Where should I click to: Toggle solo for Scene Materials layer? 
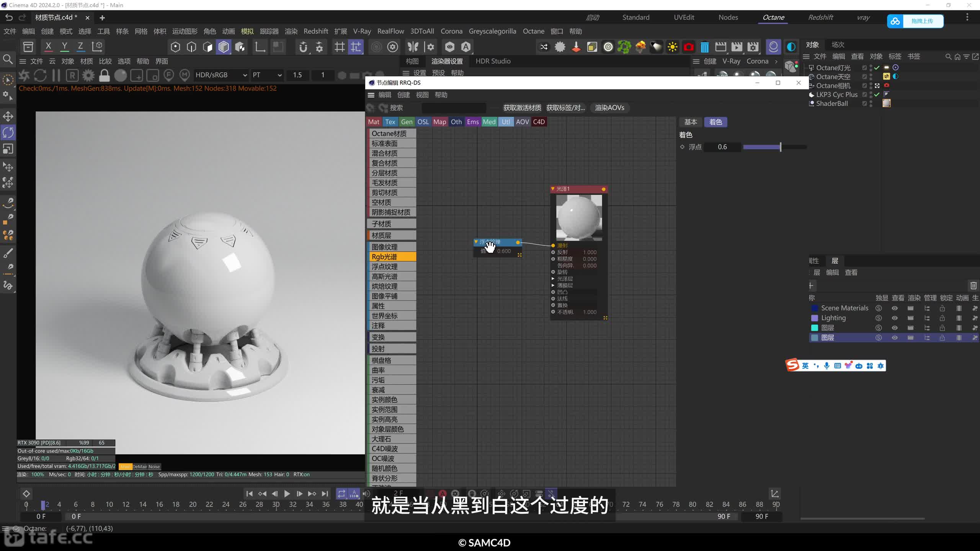point(879,308)
